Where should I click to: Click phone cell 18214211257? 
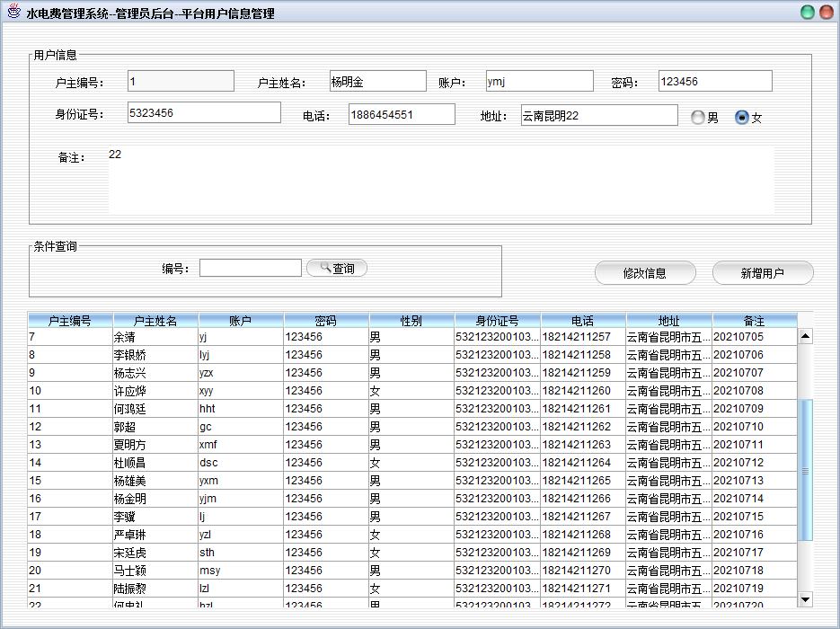(x=583, y=337)
